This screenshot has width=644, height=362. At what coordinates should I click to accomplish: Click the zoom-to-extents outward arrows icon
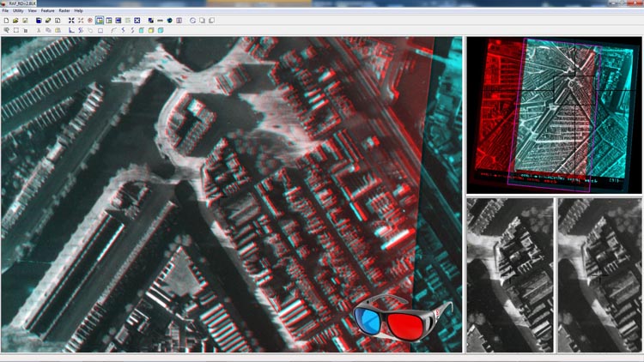71,21
